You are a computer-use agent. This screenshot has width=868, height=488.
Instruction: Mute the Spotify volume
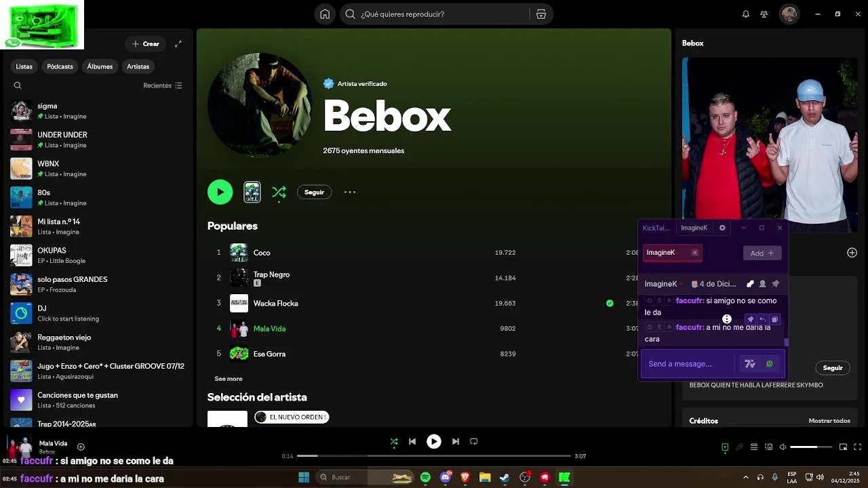point(783,447)
